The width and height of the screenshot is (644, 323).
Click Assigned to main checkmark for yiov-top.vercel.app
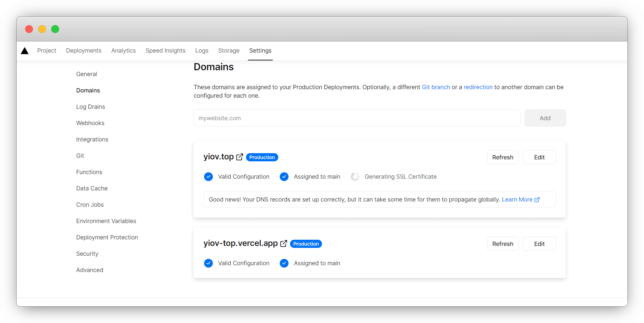pyautogui.click(x=284, y=263)
